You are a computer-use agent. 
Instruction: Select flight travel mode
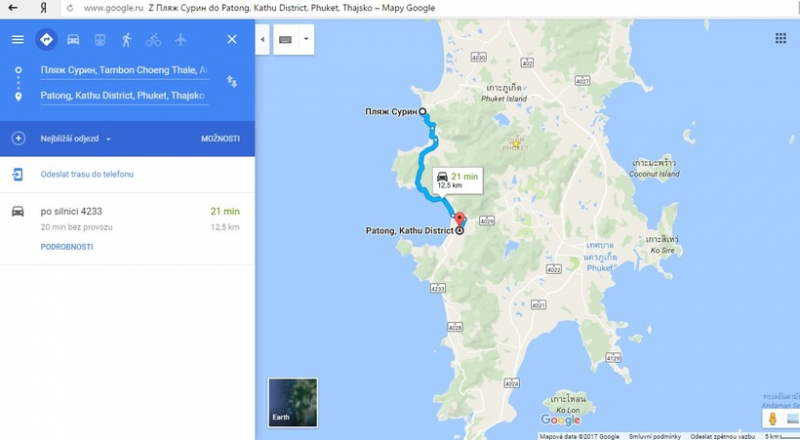click(x=181, y=39)
